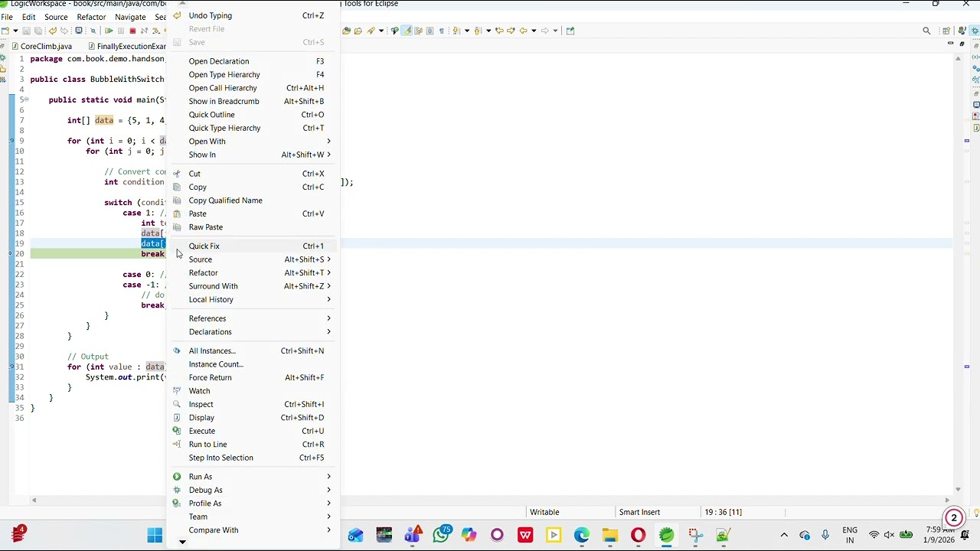Switch to the Debug perspective icon
Image resolution: width=980 pixels, height=551 pixels.
tap(975, 31)
